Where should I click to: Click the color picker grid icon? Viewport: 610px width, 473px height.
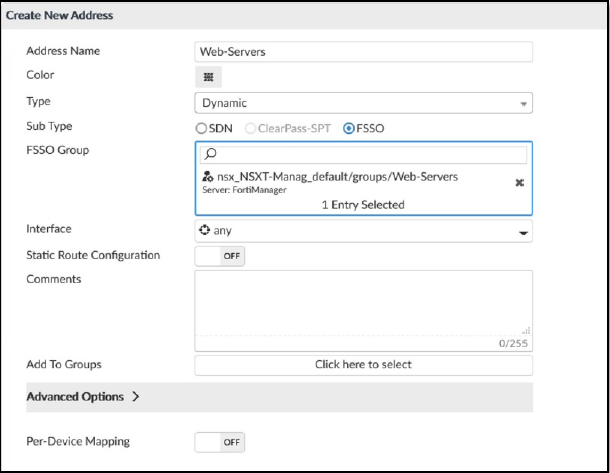(x=208, y=77)
